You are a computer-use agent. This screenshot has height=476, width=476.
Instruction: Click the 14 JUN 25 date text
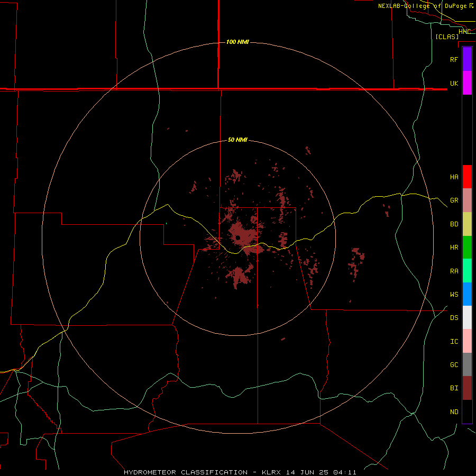coord(307,472)
